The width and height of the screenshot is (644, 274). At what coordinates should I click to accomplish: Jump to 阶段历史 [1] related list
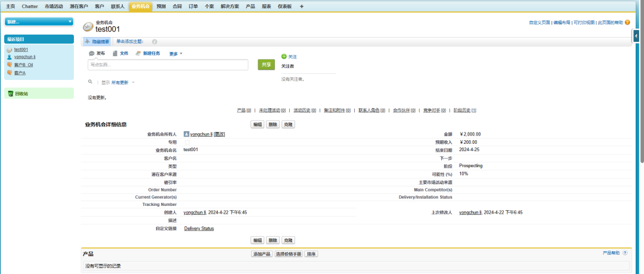pyautogui.click(x=465, y=110)
